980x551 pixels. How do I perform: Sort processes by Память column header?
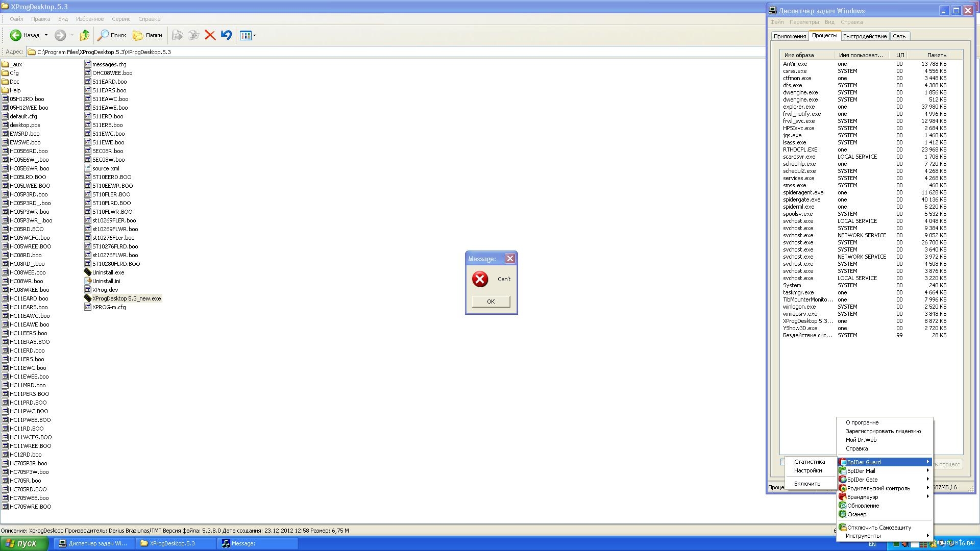click(936, 55)
